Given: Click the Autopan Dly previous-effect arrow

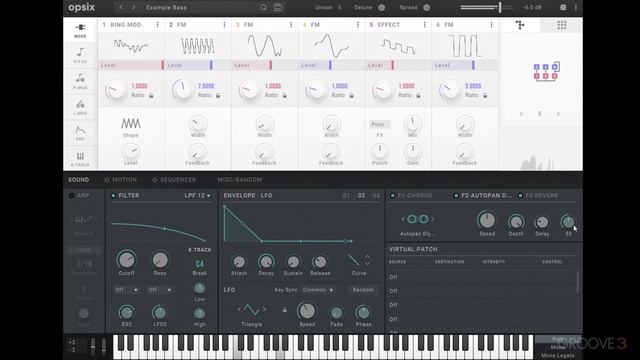Looking at the screenshot, I should tap(403, 219).
